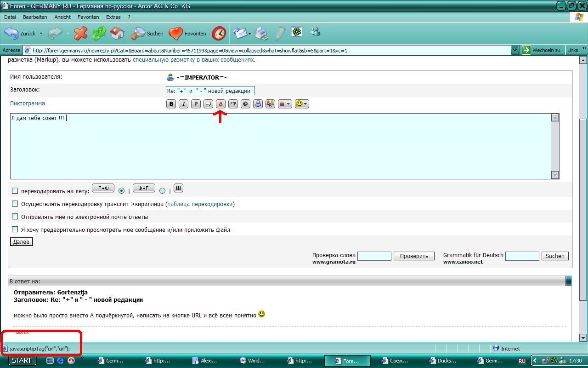Screen dimensions: 588x368
Task: Open the Extras menu
Action: click(x=113, y=17)
